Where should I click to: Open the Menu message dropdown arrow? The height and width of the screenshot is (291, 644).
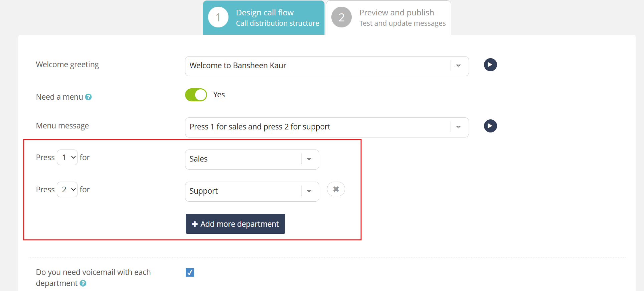[459, 127]
